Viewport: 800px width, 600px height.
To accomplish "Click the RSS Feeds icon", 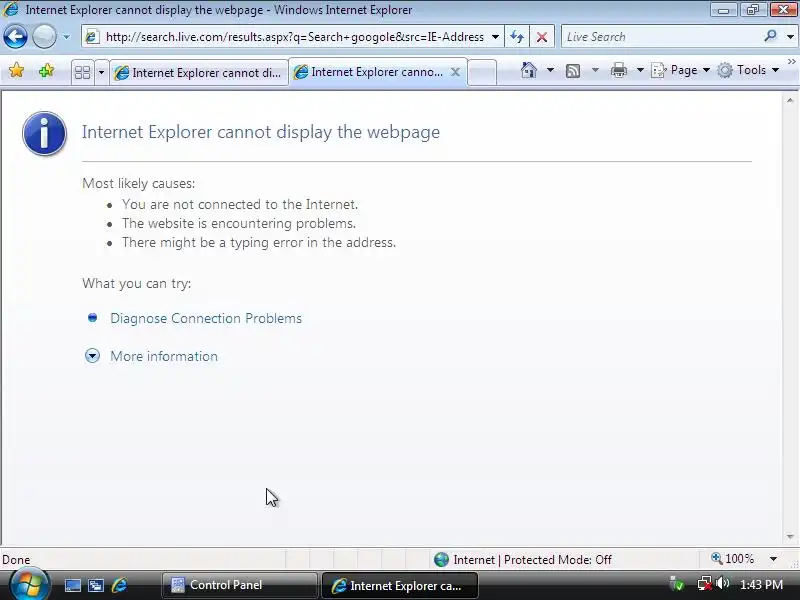I will (x=573, y=70).
